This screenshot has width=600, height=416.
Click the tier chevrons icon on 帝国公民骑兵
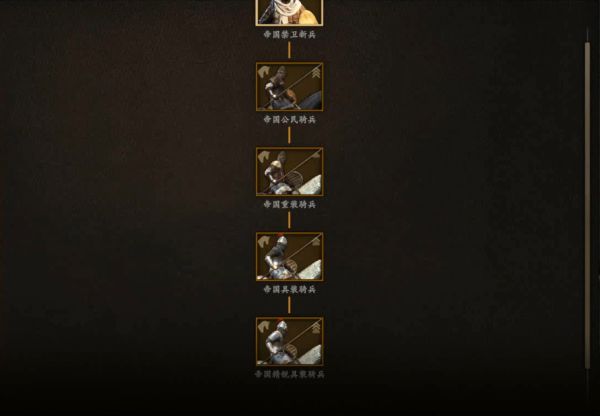316,72
